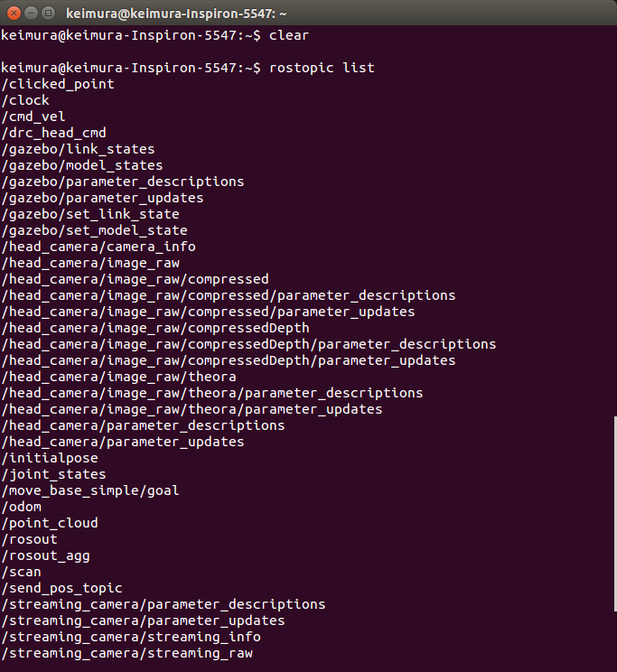This screenshot has height=672, width=617.
Task: Click the /gazebo/set_model_state line
Action: point(94,230)
